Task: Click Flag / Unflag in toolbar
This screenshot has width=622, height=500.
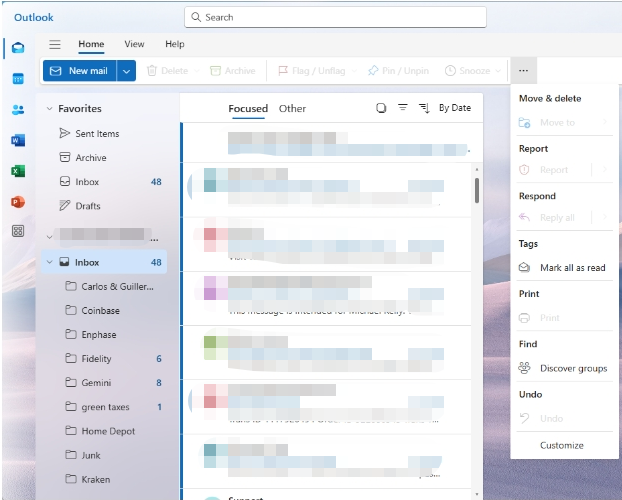Action: (x=312, y=71)
